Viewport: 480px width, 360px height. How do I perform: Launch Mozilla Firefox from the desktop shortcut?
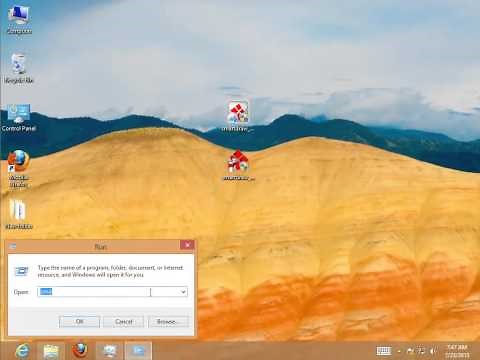(19, 168)
